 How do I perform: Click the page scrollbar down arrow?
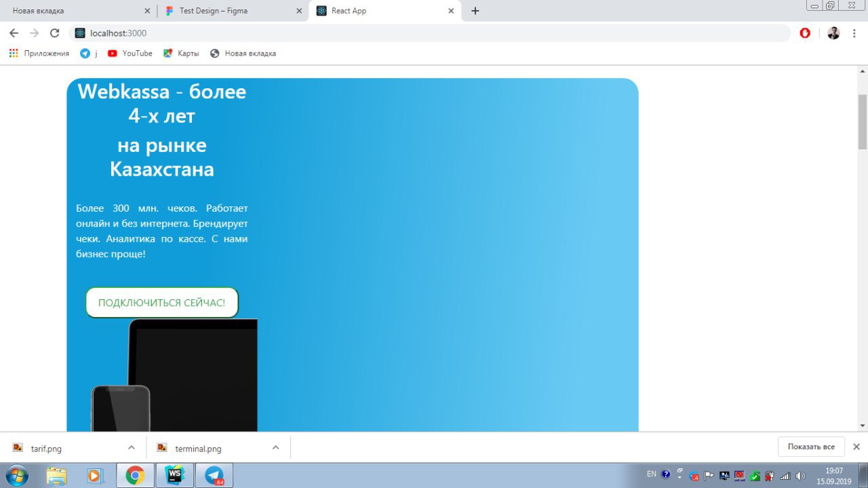click(x=863, y=426)
